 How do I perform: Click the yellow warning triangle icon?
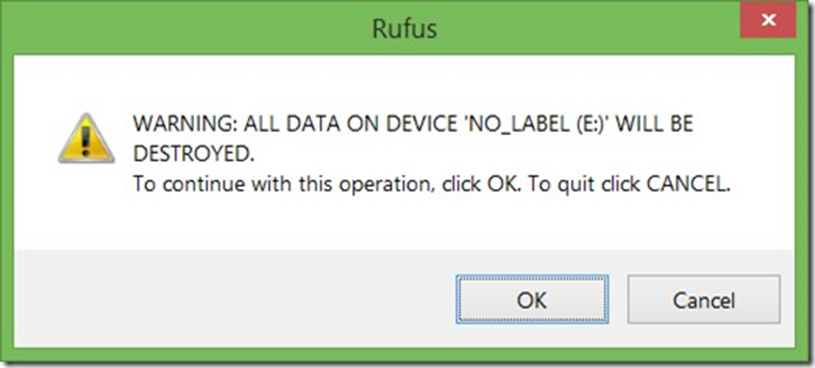click(x=86, y=138)
